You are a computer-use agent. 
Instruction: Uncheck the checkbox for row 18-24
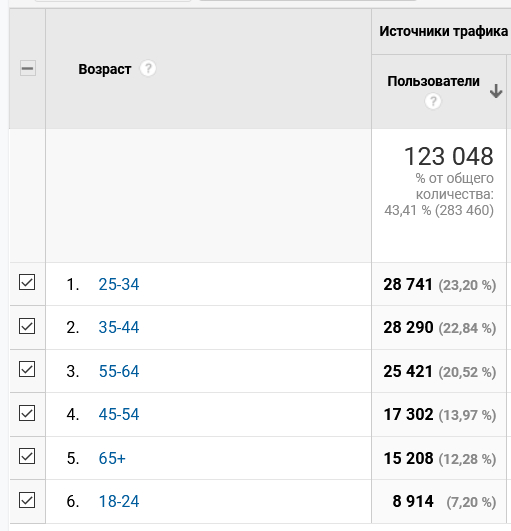27,500
